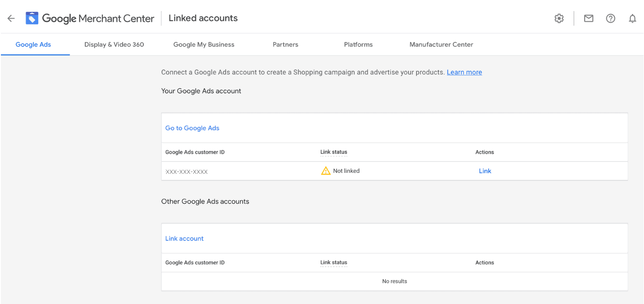Click the Your Google Ads account heading
The width and height of the screenshot is (644, 304).
tap(201, 91)
